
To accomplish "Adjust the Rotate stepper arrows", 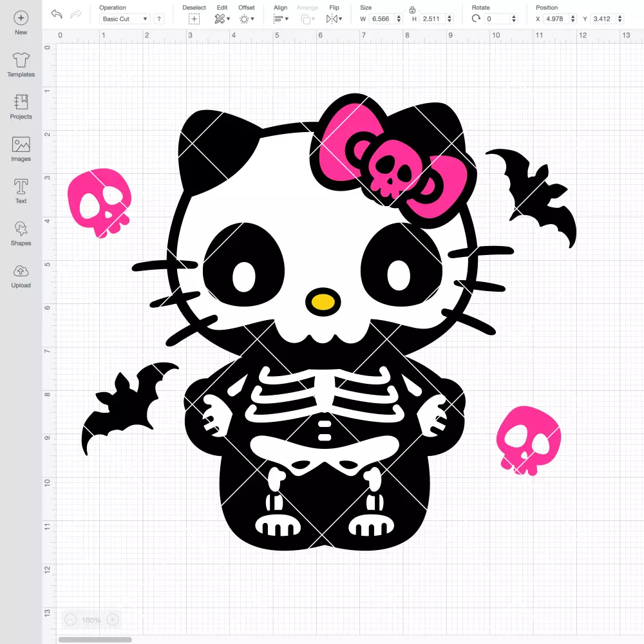I will pos(513,19).
